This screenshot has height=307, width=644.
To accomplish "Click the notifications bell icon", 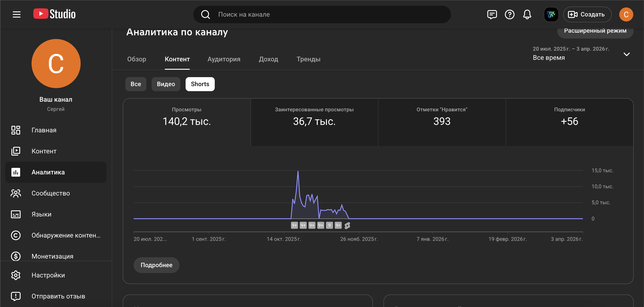I will [x=527, y=14].
